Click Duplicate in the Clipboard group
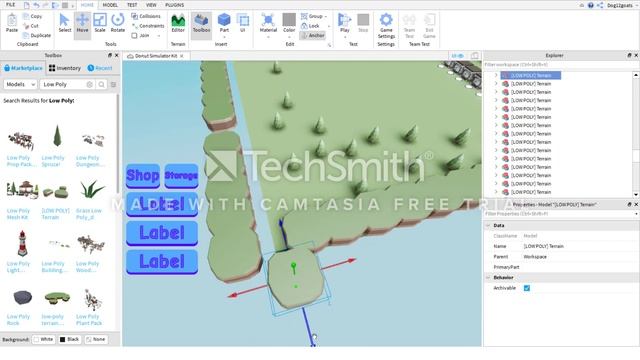 click(37, 36)
